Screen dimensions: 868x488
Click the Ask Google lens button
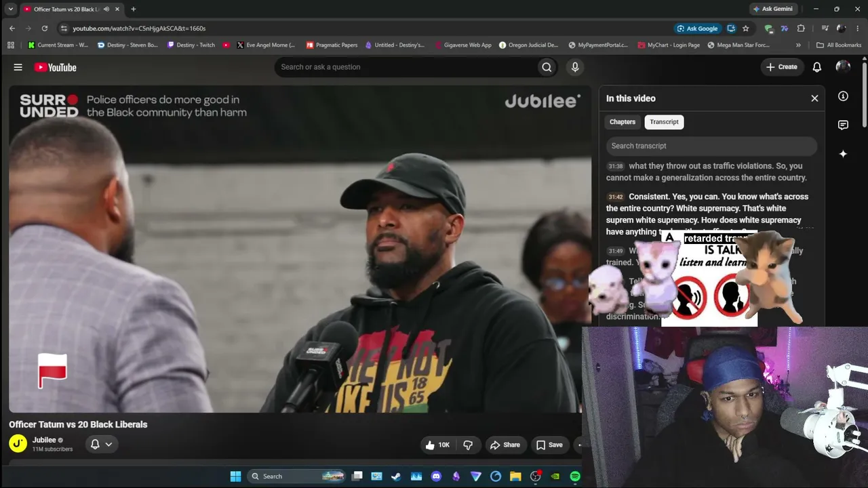click(697, 28)
